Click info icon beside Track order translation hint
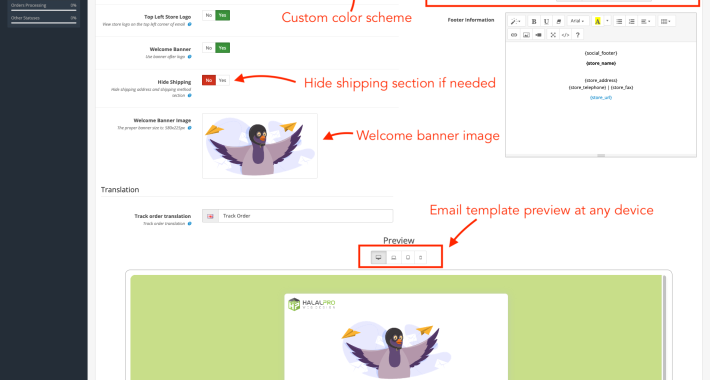The height and width of the screenshot is (380, 710). pos(190,224)
